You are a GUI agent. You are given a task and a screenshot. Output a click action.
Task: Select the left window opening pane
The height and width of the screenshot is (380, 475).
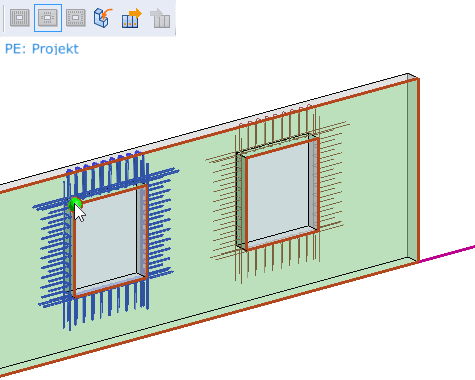tap(106, 237)
